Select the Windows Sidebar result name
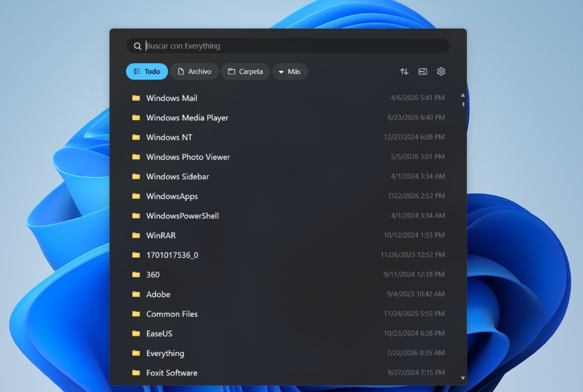The image size is (583, 392). (177, 176)
